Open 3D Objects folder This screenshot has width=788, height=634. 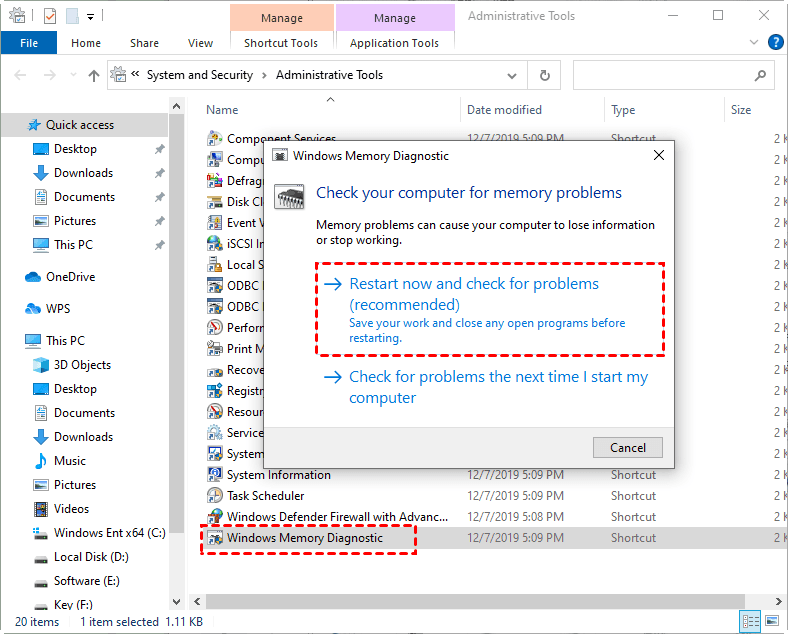tap(82, 365)
